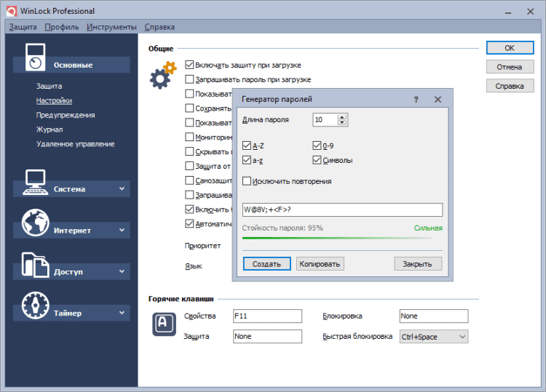Click the Стойкость пароля: 95% text
The image size is (546, 392).
point(282,228)
